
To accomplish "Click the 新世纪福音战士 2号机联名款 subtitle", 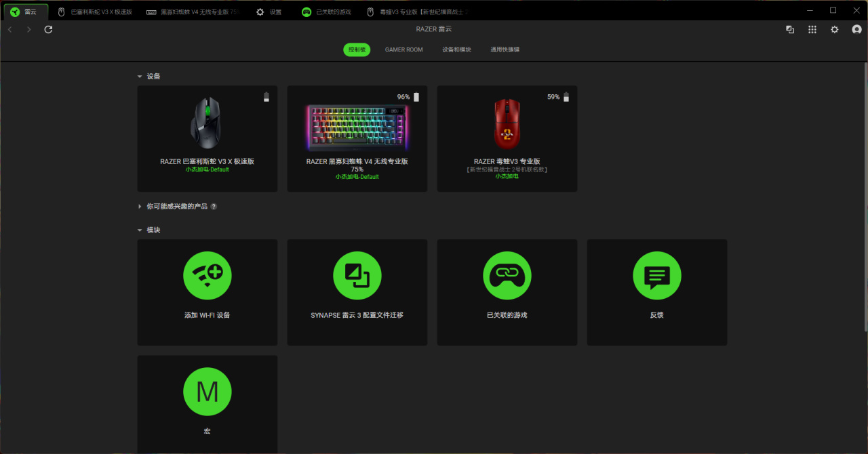I will tap(507, 169).
